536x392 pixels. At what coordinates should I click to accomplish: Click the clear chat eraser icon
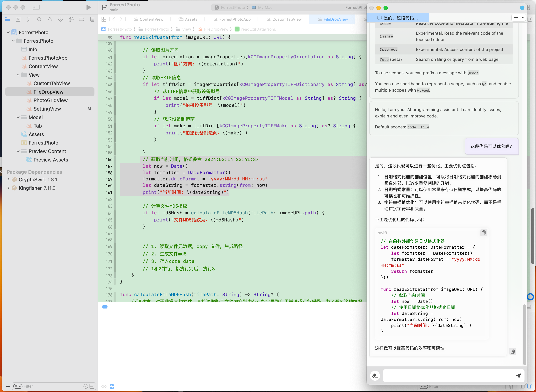[x=375, y=376]
